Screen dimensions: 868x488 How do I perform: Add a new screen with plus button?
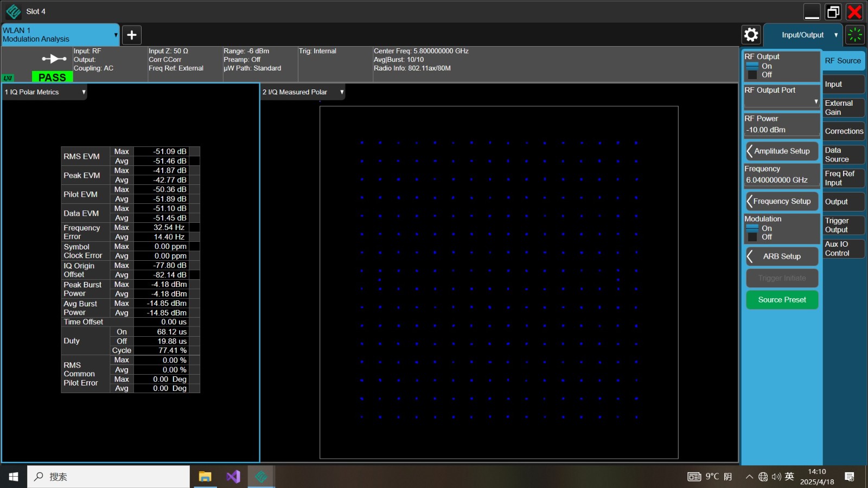coord(131,35)
